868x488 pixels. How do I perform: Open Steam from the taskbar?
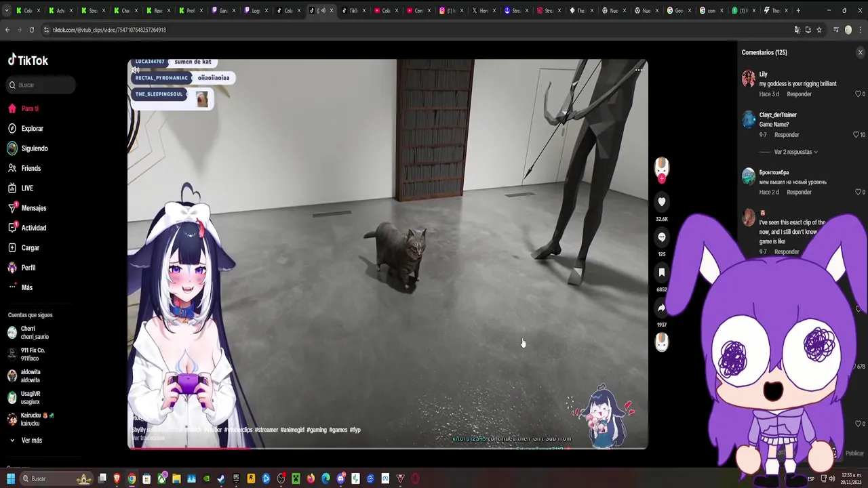pyautogui.click(x=221, y=479)
